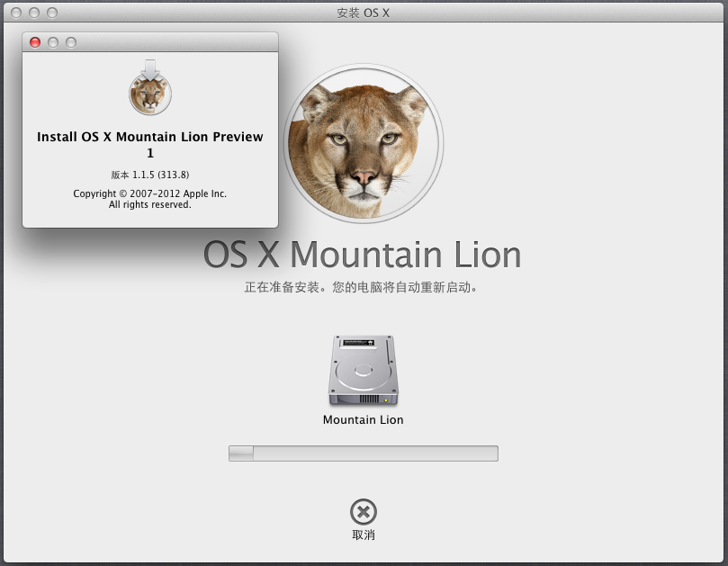Screen dimensions: 728x566
Task: Click the OS X Mountain Lion heading
Action: pos(363,255)
